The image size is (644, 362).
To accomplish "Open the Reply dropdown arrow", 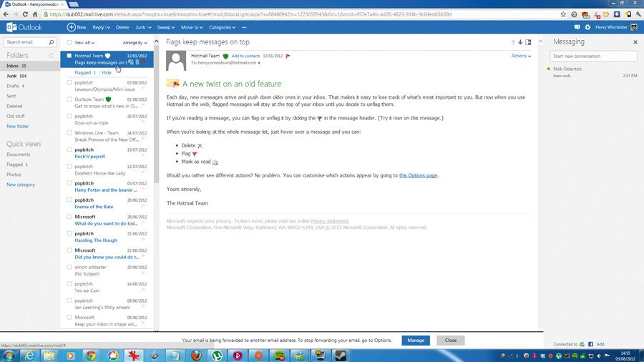I will [109, 27].
